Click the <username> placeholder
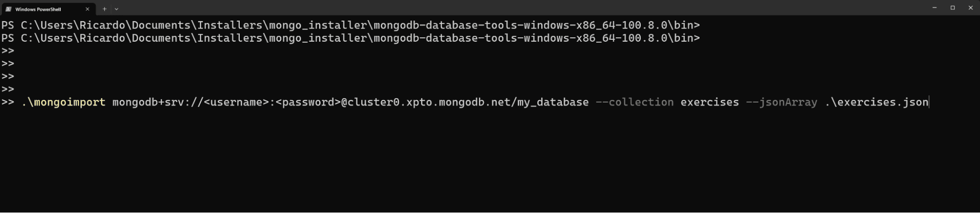Image resolution: width=980 pixels, height=213 pixels. (x=236, y=102)
